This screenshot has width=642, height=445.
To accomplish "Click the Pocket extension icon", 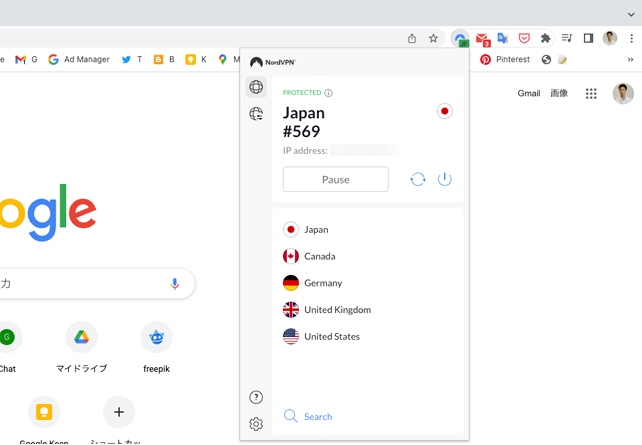I will pyautogui.click(x=524, y=38).
